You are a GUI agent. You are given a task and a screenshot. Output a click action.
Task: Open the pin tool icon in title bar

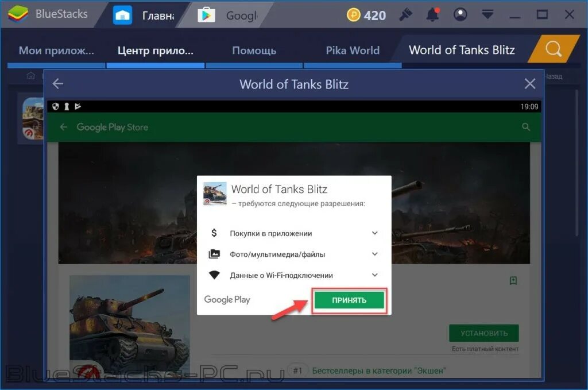point(405,14)
